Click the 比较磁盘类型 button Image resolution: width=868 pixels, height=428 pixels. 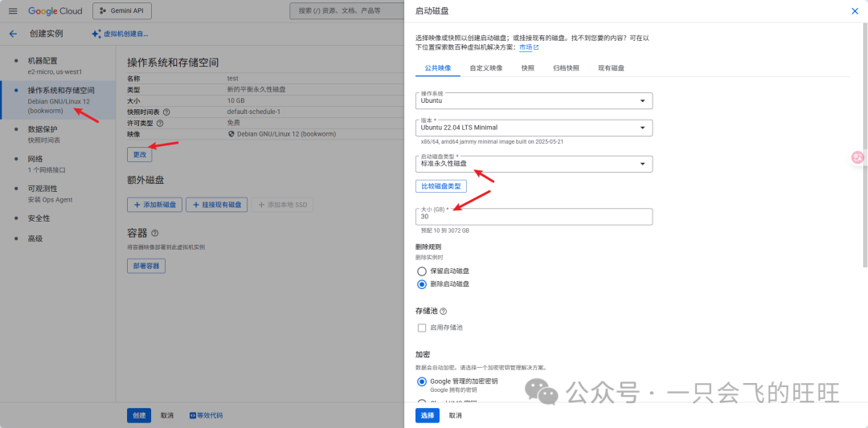point(441,186)
